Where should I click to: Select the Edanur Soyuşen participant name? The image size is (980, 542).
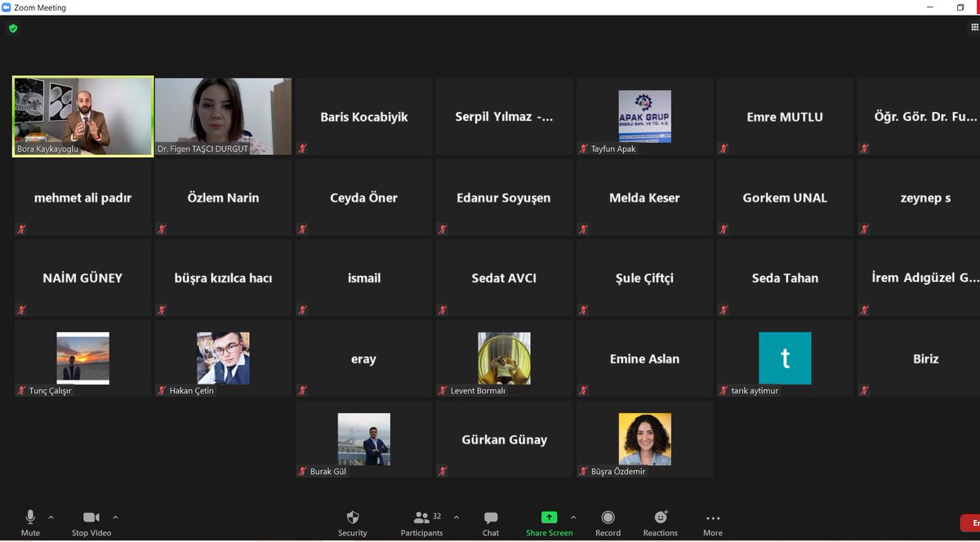[x=504, y=198]
